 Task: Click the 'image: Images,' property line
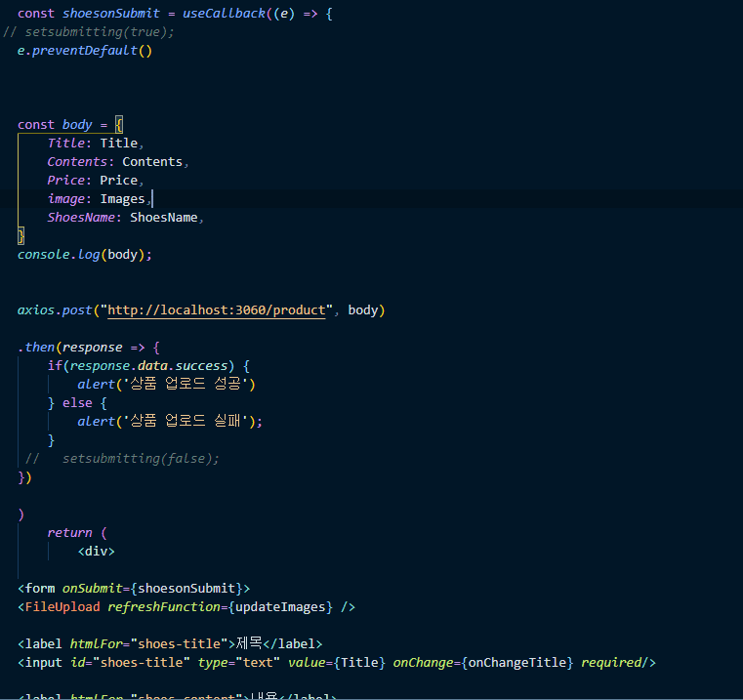click(x=99, y=199)
